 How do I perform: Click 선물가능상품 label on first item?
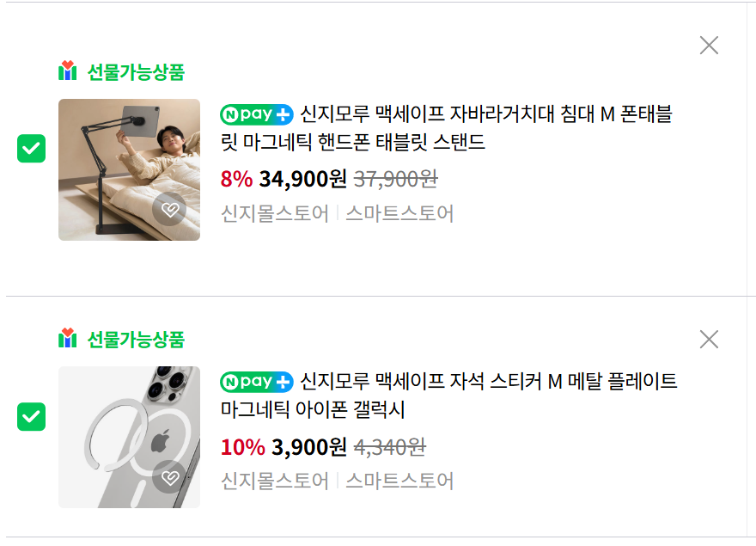136,72
